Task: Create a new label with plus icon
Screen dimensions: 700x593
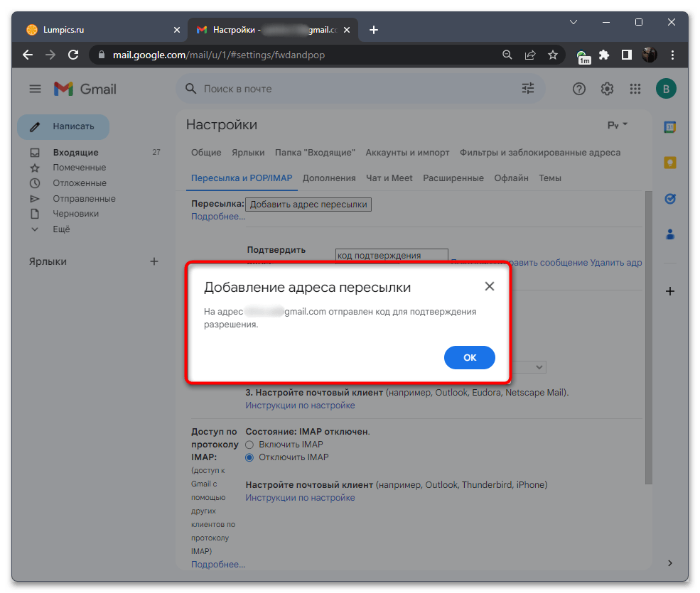Action: pyautogui.click(x=154, y=261)
